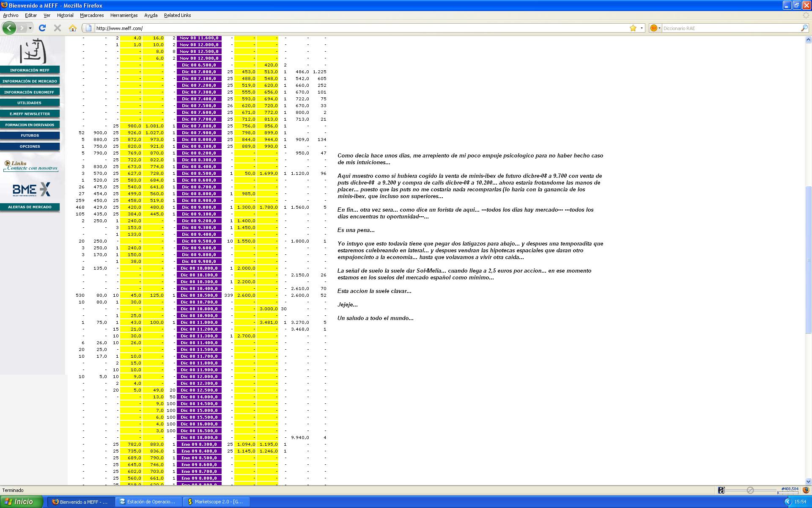
Task: Click the OPCIONES sidebar button
Action: (x=30, y=146)
